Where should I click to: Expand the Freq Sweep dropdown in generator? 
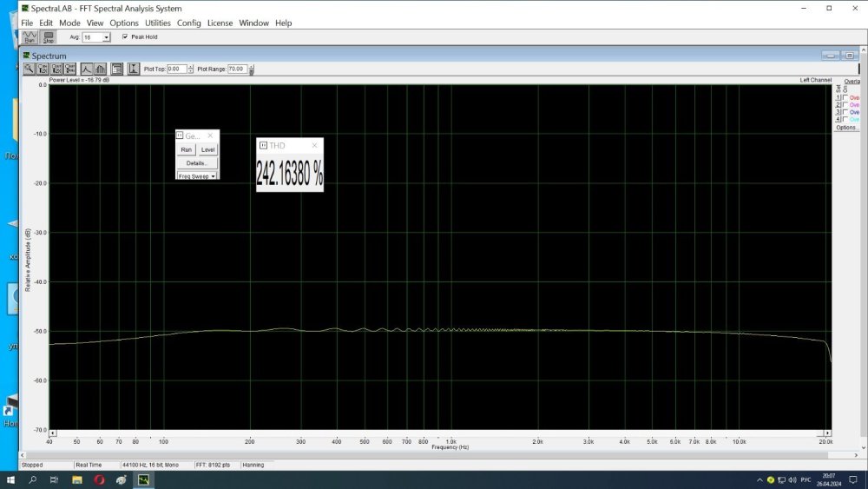click(214, 176)
